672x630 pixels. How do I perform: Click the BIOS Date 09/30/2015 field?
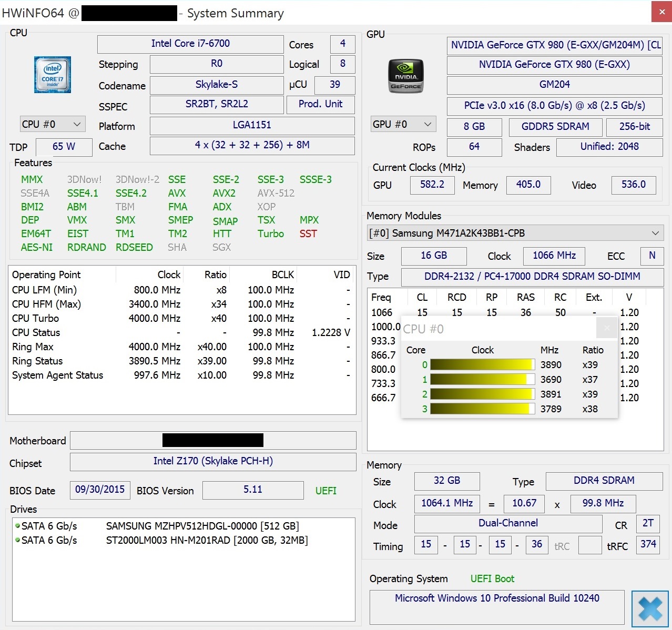point(100,490)
